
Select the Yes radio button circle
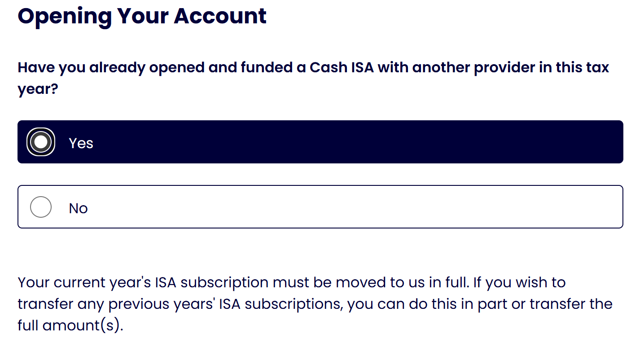point(41,142)
